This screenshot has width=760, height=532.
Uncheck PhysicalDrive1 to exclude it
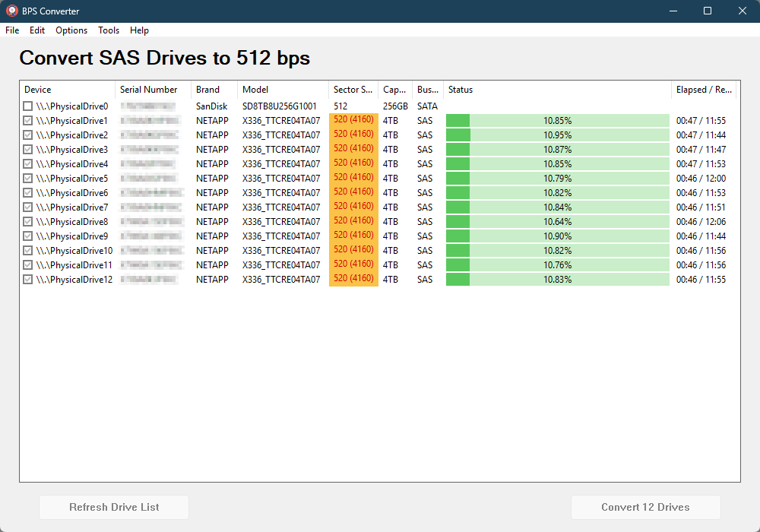27,120
